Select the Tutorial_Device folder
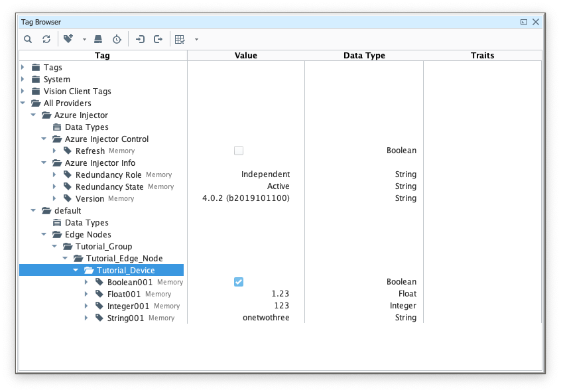The height and width of the screenshot is (392, 561). tap(125, 270)
